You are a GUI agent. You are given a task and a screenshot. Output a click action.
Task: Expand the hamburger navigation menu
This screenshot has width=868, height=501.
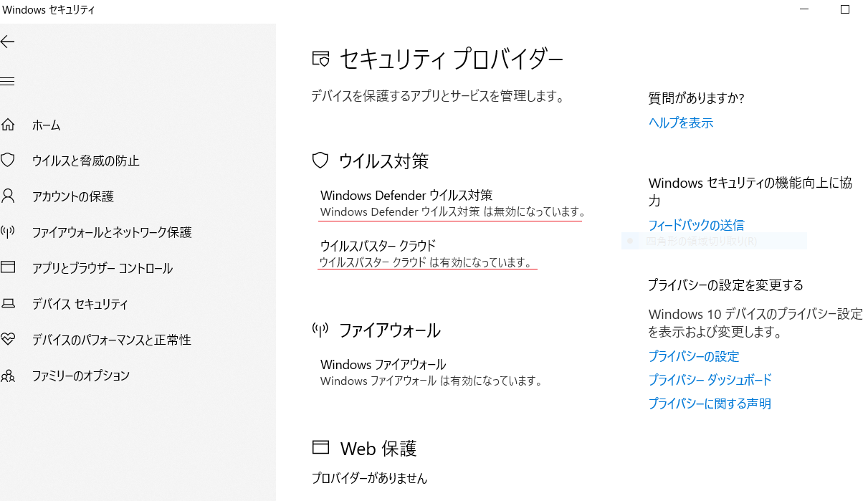[x=8, y=82]
